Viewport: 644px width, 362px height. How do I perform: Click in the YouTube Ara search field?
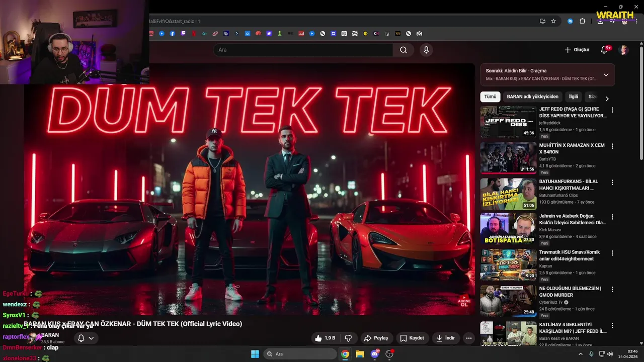coord(303,50)
